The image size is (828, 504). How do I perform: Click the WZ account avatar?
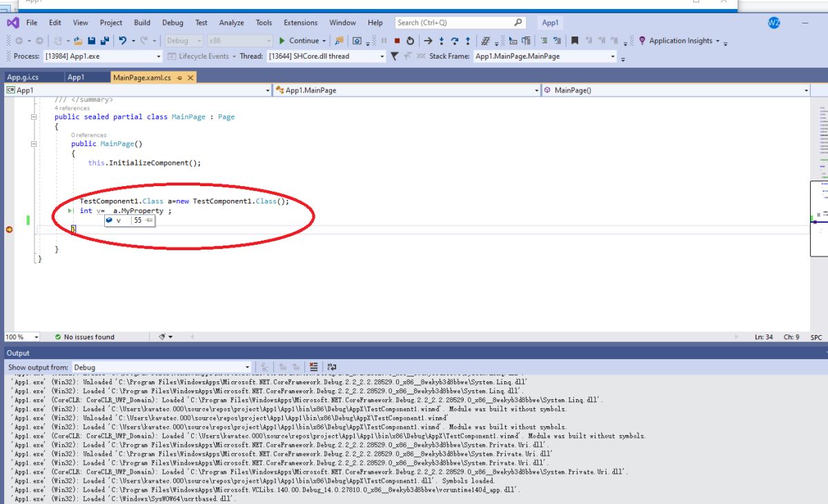[x=774, y=23]
